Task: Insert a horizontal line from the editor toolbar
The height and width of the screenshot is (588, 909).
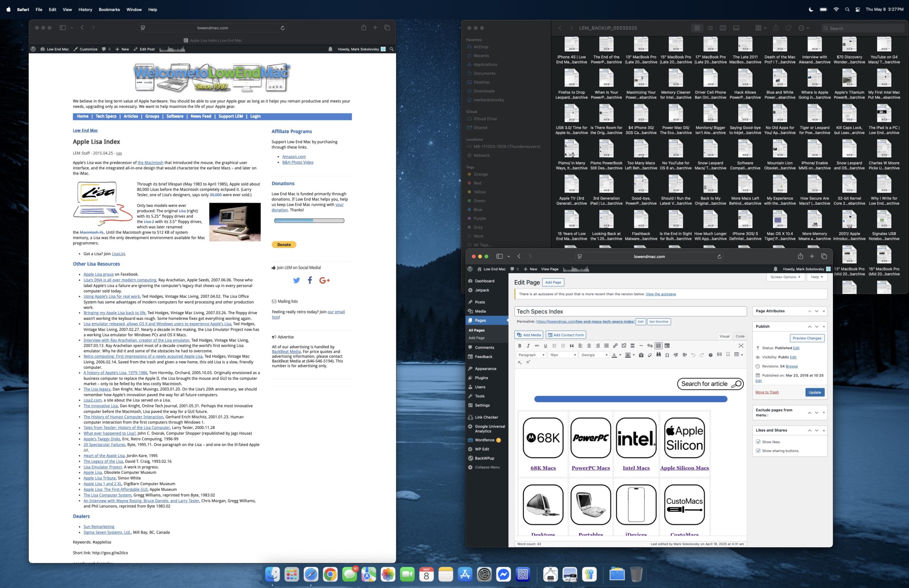Action: click(x=641, y=346)
